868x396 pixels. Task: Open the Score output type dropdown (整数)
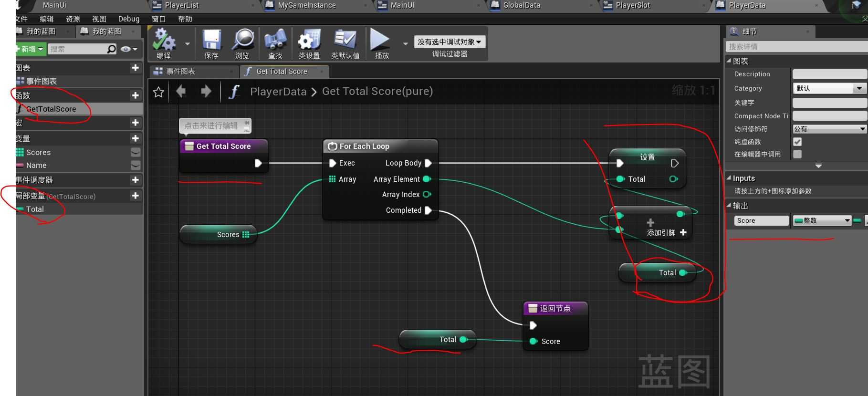coord(822,220)
